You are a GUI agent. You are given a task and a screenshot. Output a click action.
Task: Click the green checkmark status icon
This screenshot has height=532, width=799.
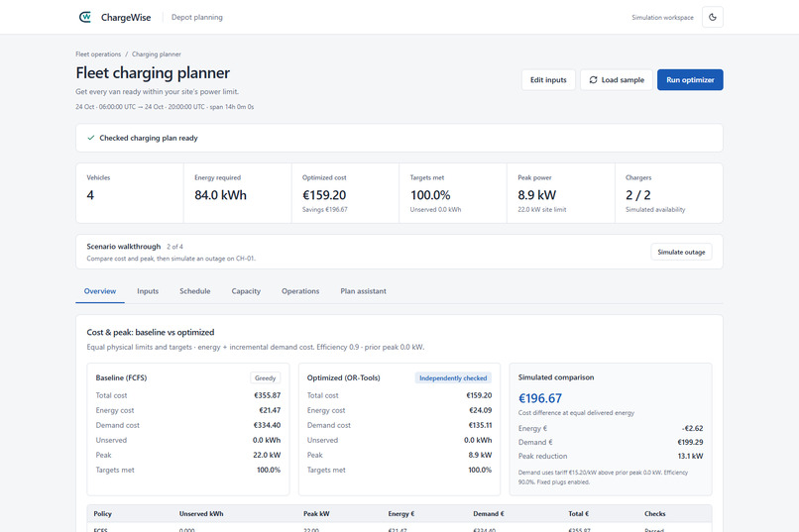90,138
